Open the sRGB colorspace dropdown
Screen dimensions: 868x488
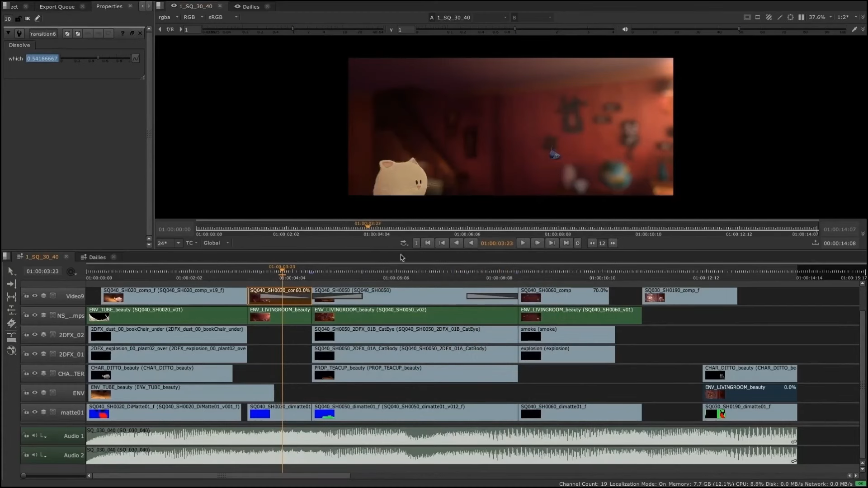click(222, 17)
